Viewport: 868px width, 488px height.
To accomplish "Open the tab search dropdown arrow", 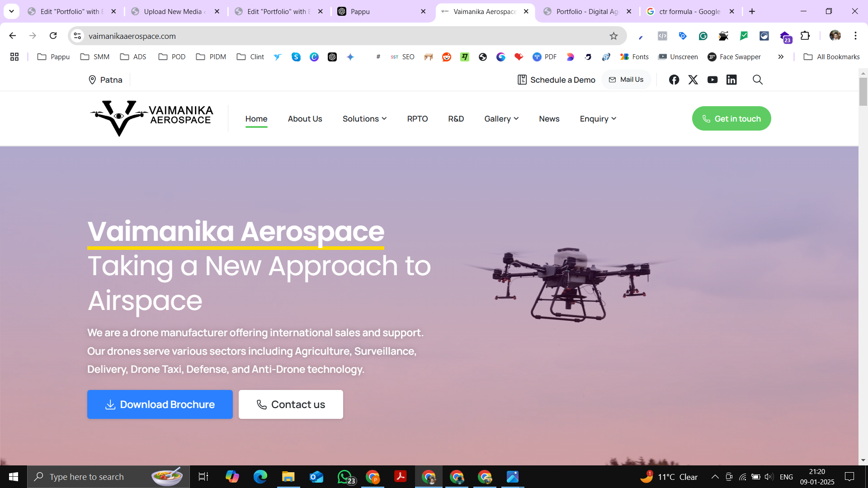I will 11,11.
